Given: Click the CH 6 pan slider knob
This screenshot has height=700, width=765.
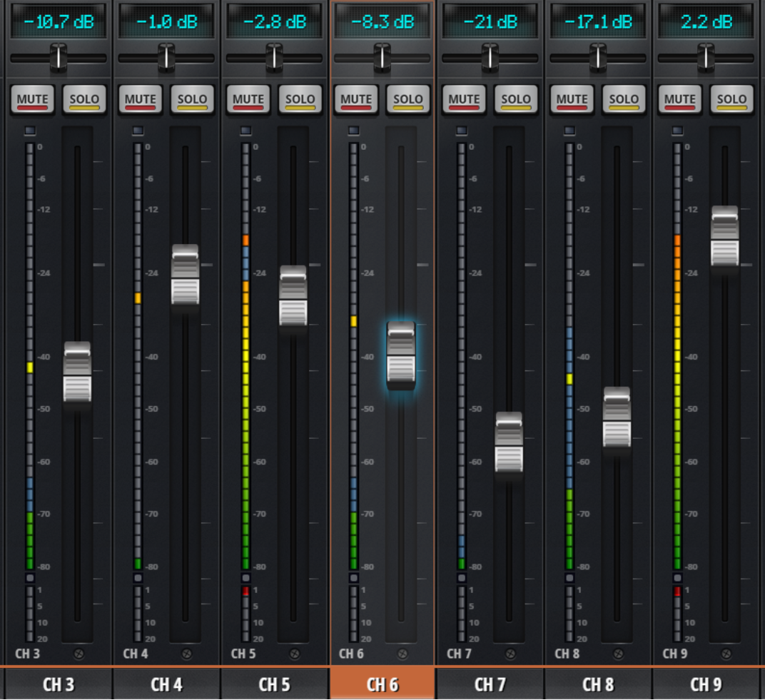Looking at the screenshot, I should click(x=382, y=57).
